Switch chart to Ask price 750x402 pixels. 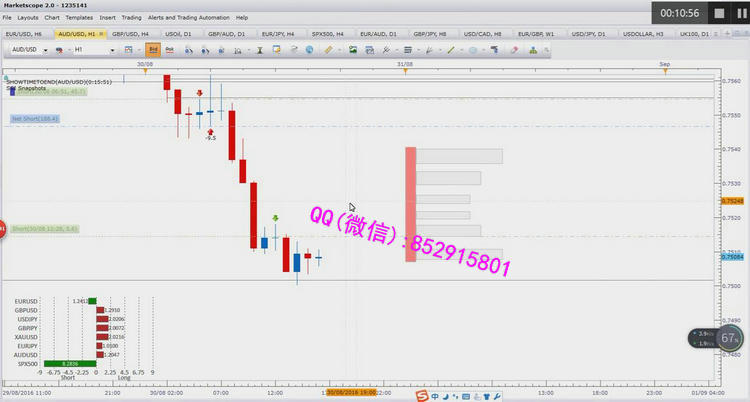point(169,49)
